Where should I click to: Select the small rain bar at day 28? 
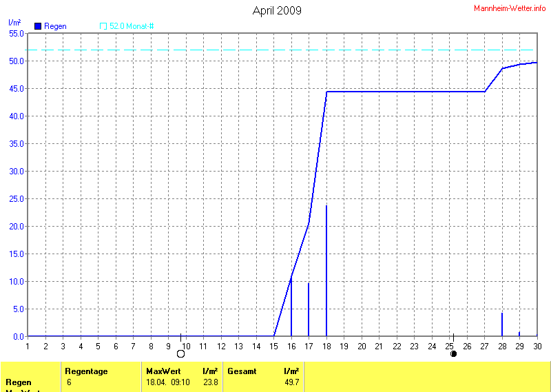tap(502, 324)
